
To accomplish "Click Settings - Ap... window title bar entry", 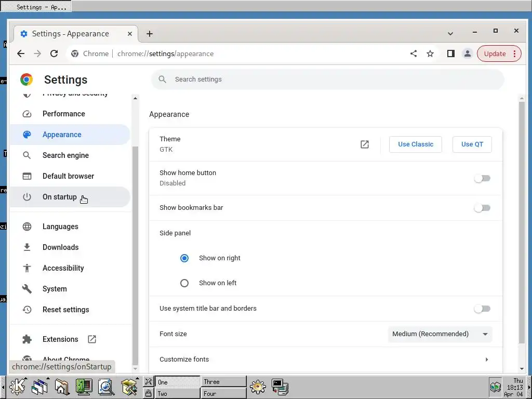I will coord(36,6).
